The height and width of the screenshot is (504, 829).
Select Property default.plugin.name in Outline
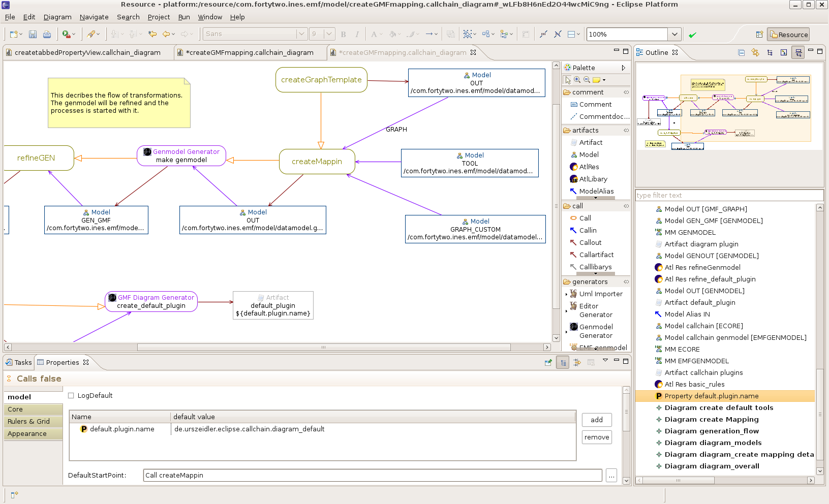711,396
